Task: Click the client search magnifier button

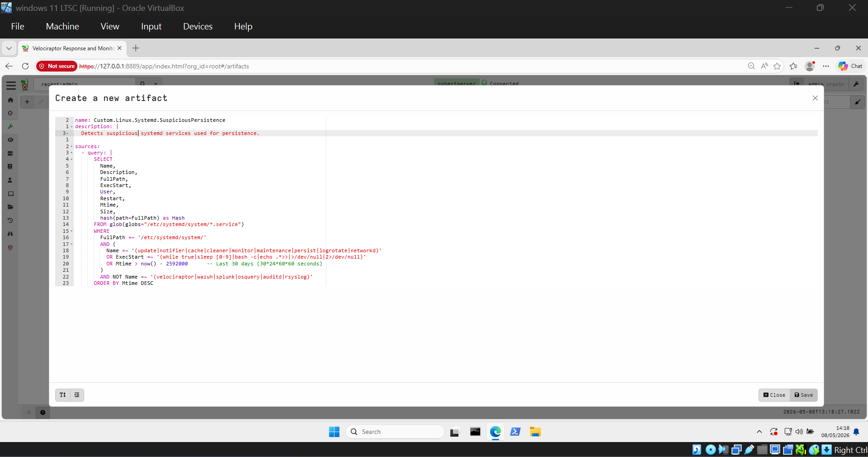Action: click(x=143, y=84)
